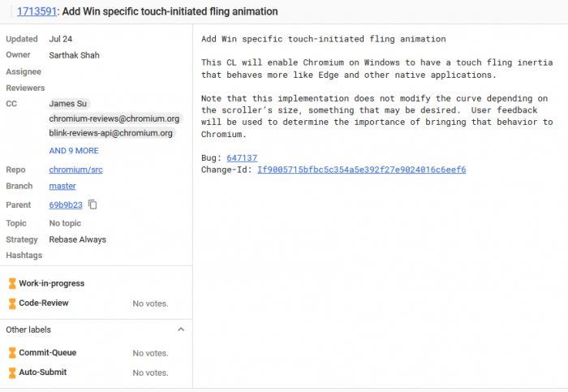Copy parent commit hash icon

[x=93, y=205]
